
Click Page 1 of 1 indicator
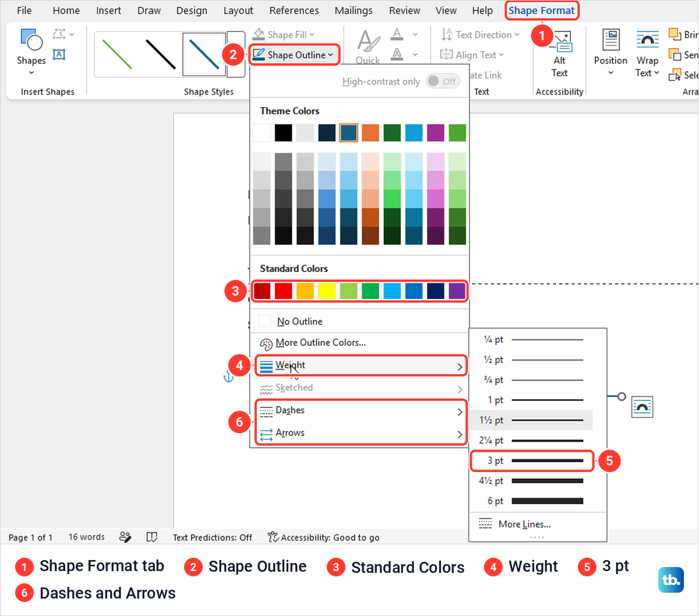pos(30,537)
